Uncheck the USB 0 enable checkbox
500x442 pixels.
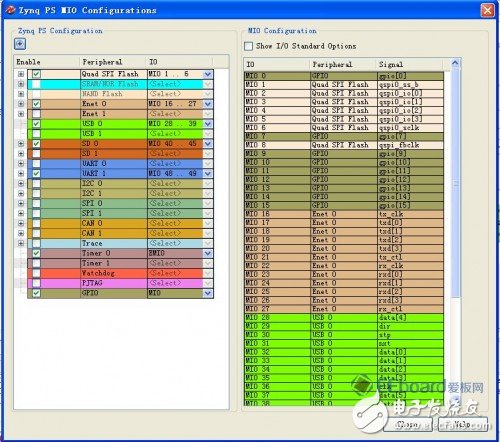pos(36,124)
